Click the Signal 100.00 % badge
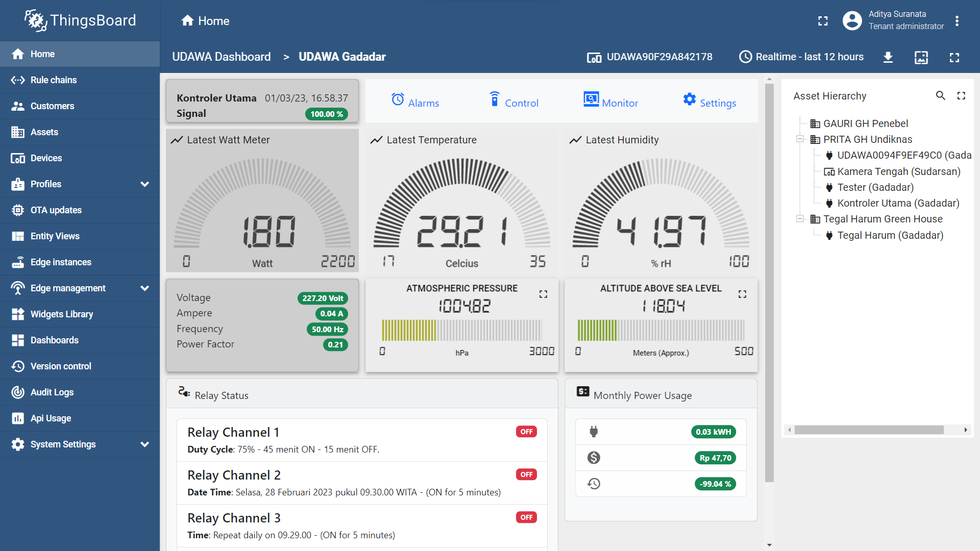The image size is (980, 551). 327,114
